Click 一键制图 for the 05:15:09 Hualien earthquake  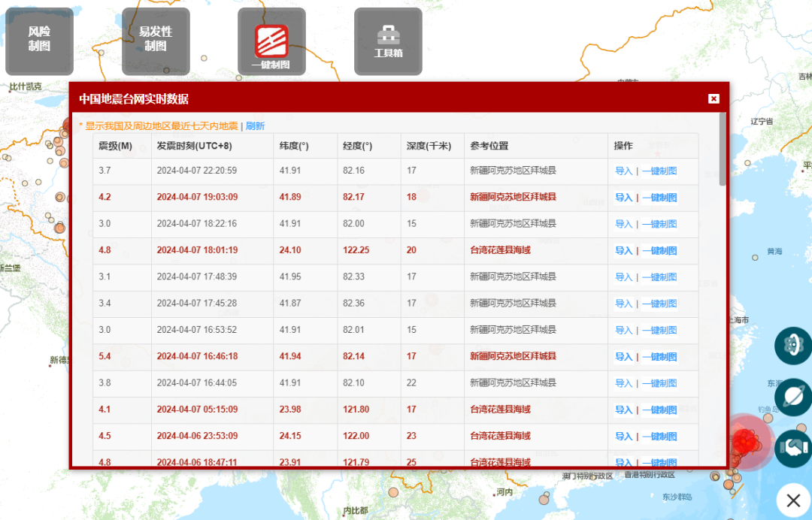pos(660,410)
